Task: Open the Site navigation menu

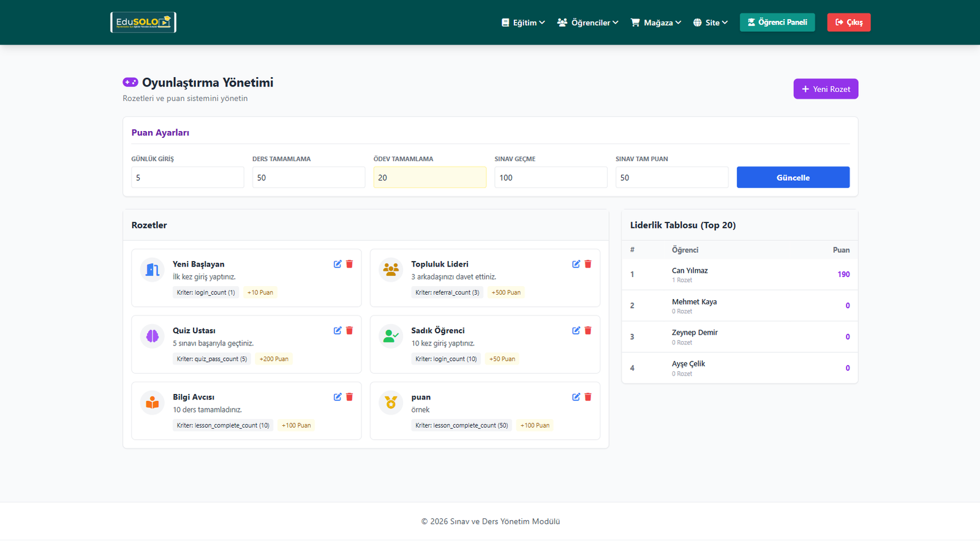Action: (x=710, y=23)
